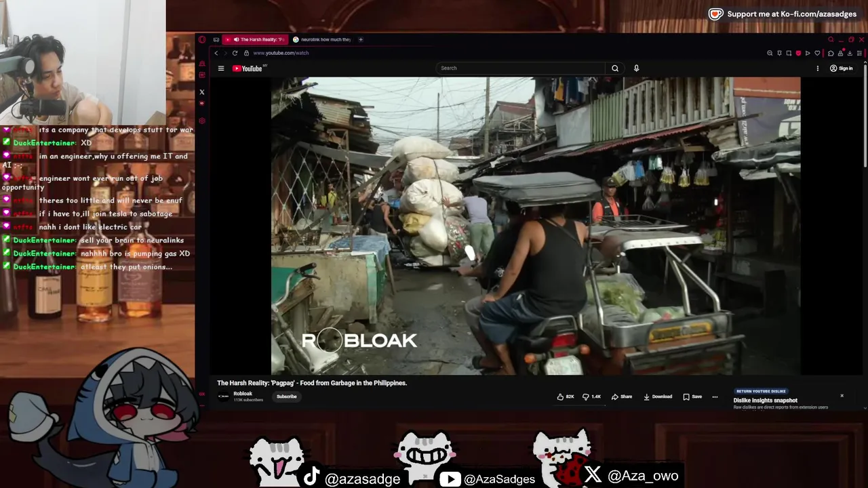Subscribe to Robloak channel
Viewport: 868px width, 488px height.
tap(286, 396)
